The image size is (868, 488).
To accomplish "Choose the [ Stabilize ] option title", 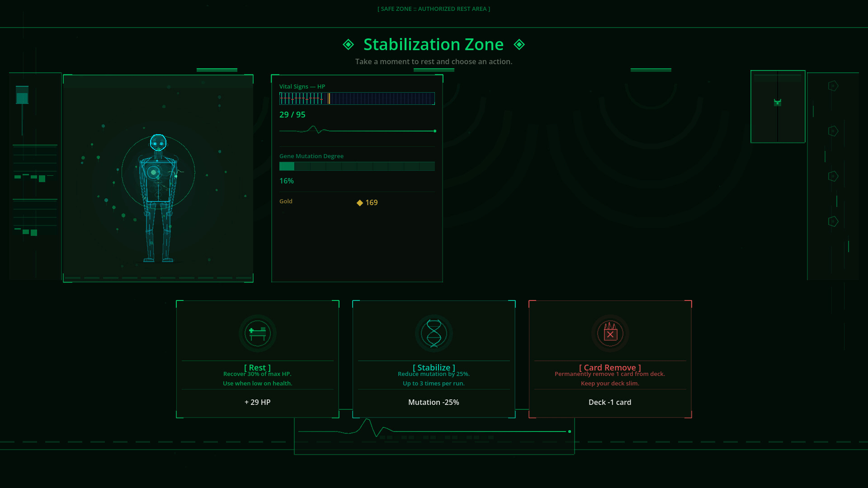I will (x=434, y=367).
